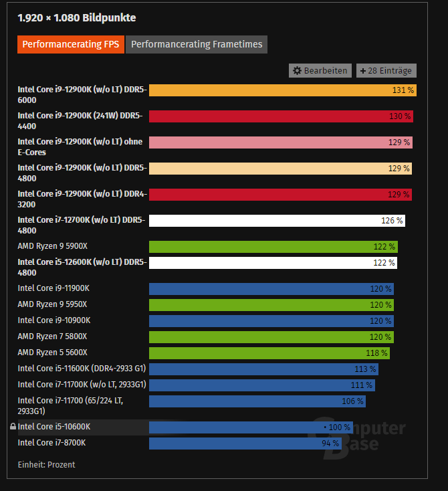Click the orange 131 % bar

[283, 90]
